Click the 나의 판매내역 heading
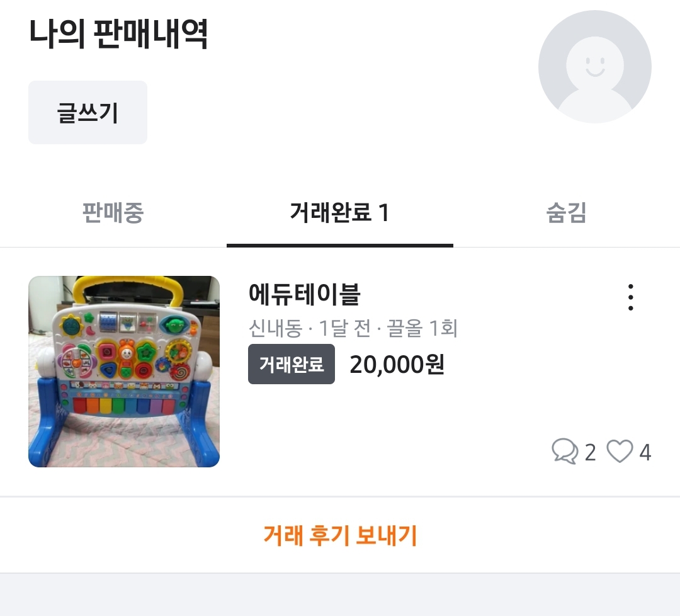The image size is (680, 616). pos(118,35)
